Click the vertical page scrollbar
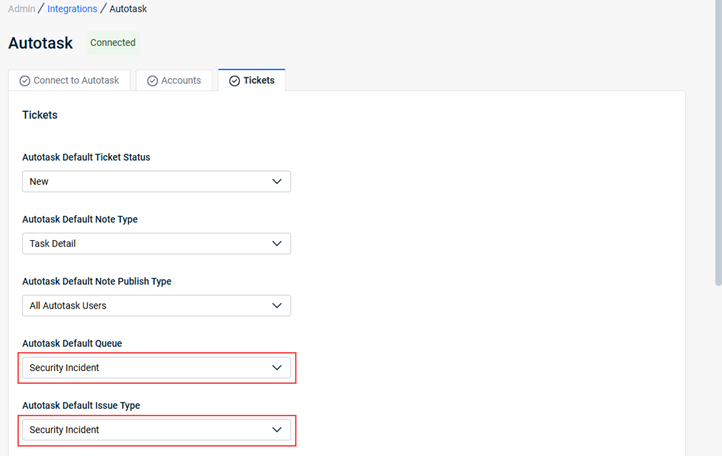This screenshot has height=456, width=722. coord(718,143)
